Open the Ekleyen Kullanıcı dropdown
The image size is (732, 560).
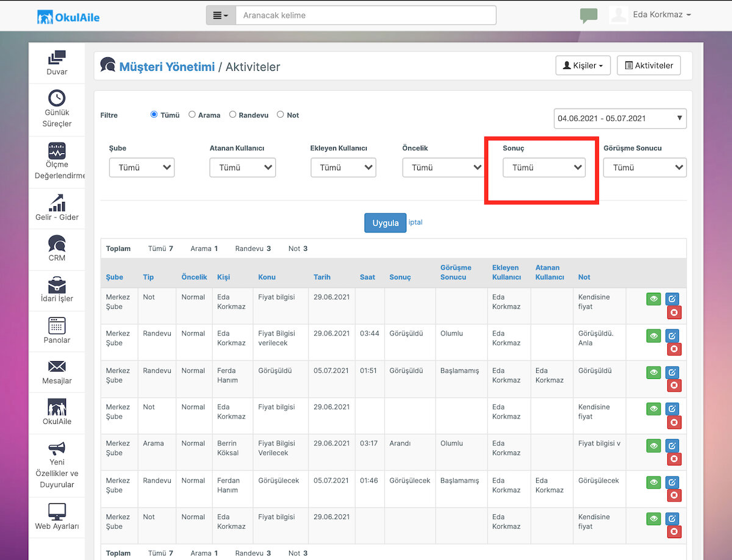pos(343,168)
